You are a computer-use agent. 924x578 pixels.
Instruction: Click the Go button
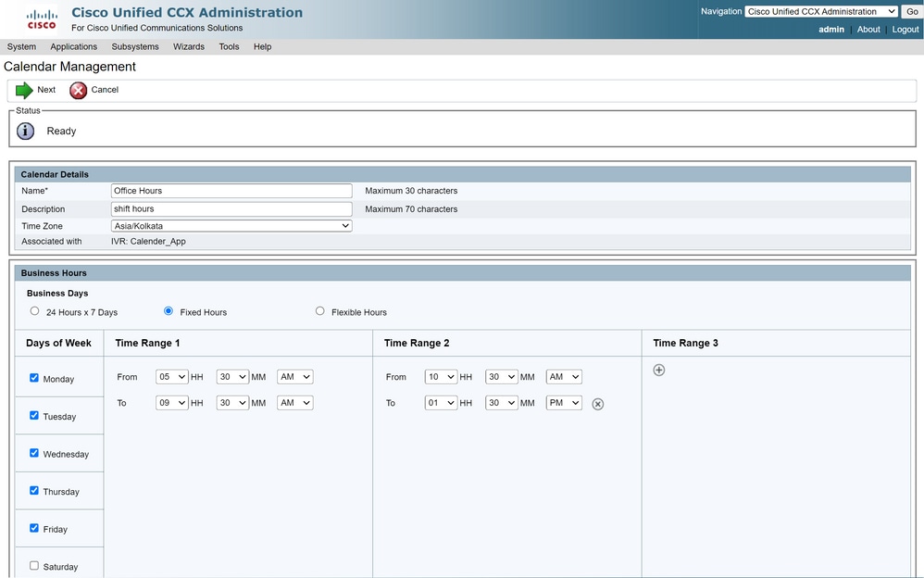(x=912, y=12)
